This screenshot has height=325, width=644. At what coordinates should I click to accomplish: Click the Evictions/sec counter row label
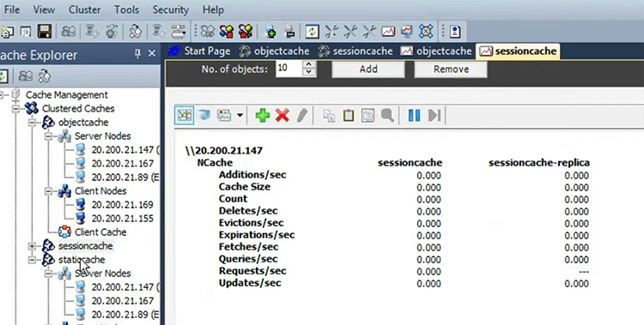click(251, 223)
